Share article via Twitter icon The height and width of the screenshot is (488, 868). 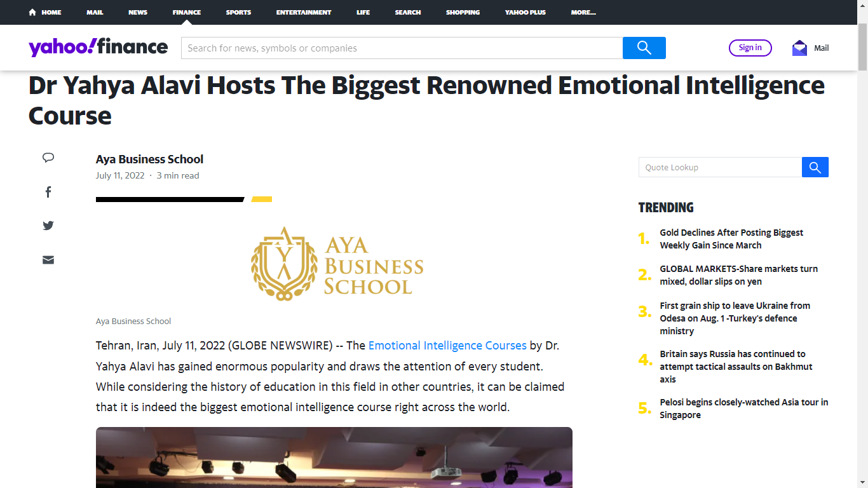click(48, 226)
